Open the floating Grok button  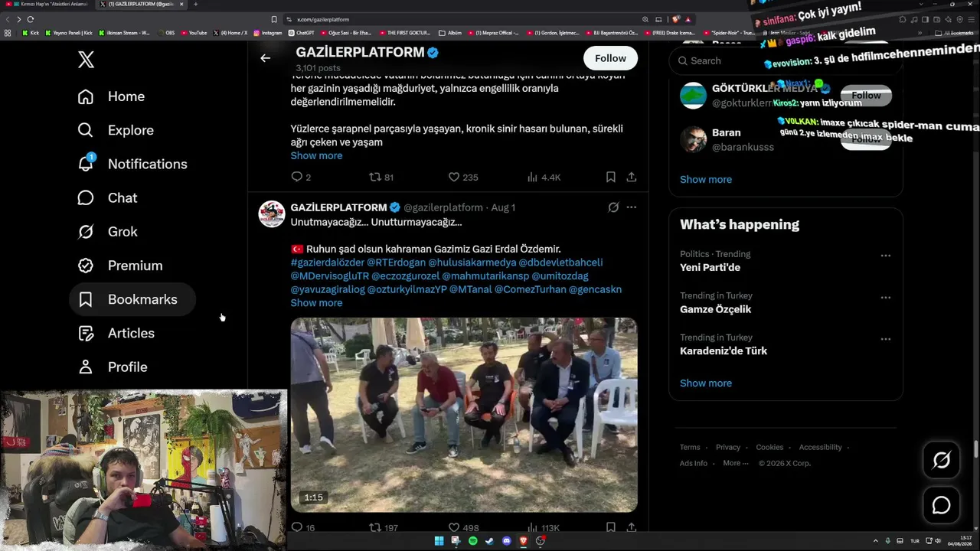[x=941, y=460]
